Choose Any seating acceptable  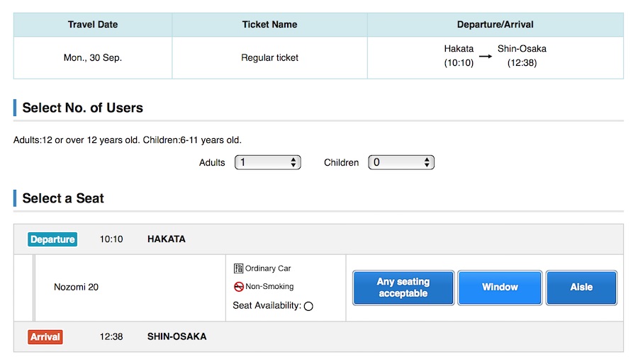pos(403,288)
